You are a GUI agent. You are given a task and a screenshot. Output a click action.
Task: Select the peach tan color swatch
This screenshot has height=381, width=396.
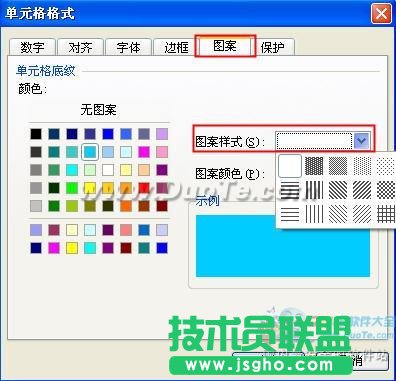tap(144, 170)
